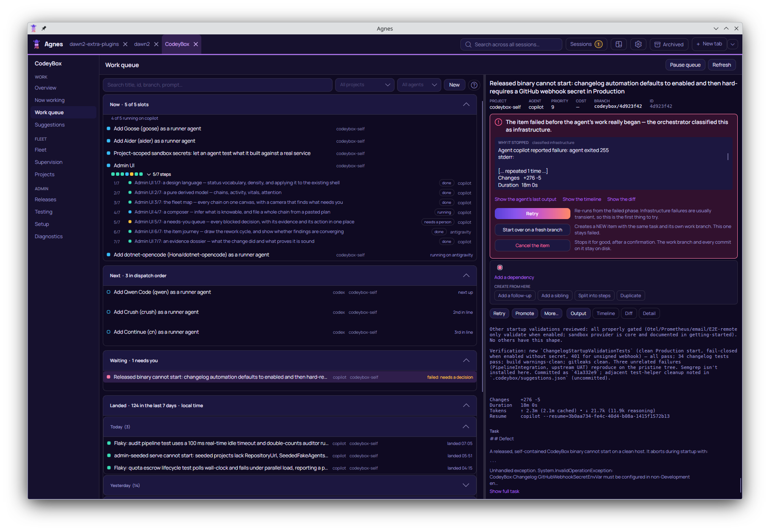The height and width of the screenshot is (532, 770).
Task: Collapse the Next dispatch order section
Action: 466,276
